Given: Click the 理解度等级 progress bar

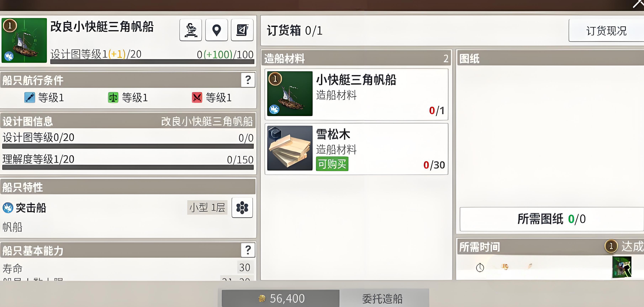Looking at the screenshot, I should [x=128, y=167].
